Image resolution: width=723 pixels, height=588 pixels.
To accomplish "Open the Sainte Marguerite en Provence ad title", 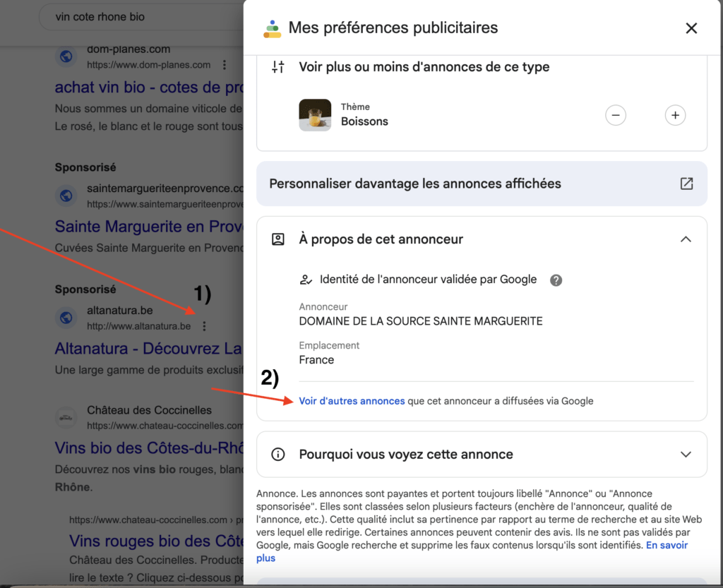I will [x=148, y=227].
